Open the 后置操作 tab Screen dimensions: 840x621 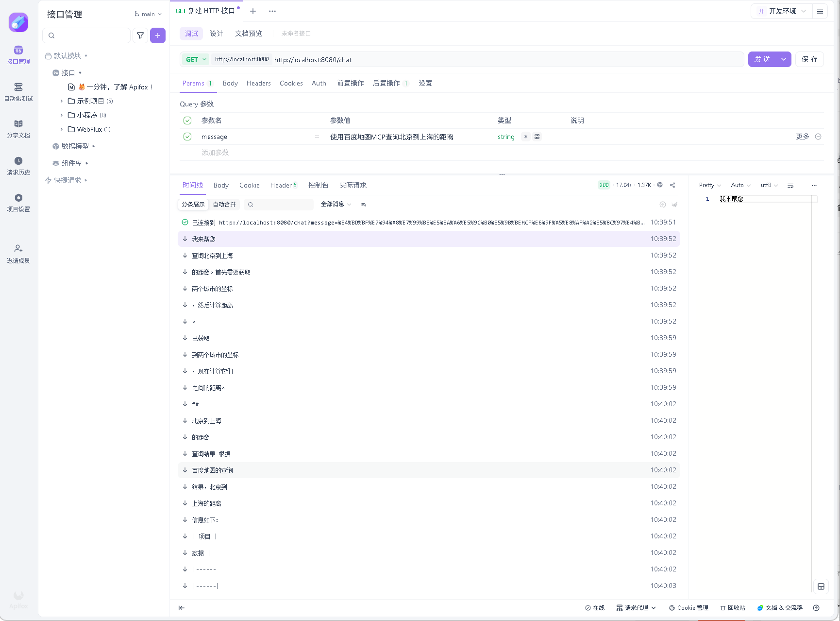click(x=390, y=84)
